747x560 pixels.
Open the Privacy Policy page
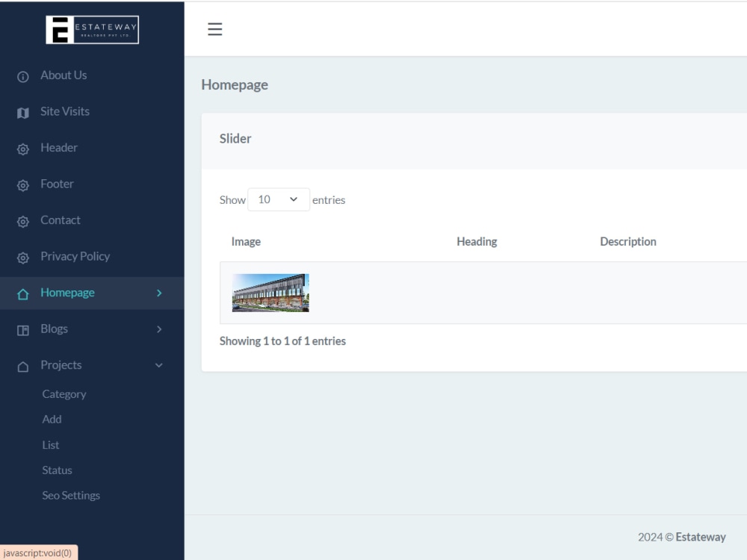point(75,256)
